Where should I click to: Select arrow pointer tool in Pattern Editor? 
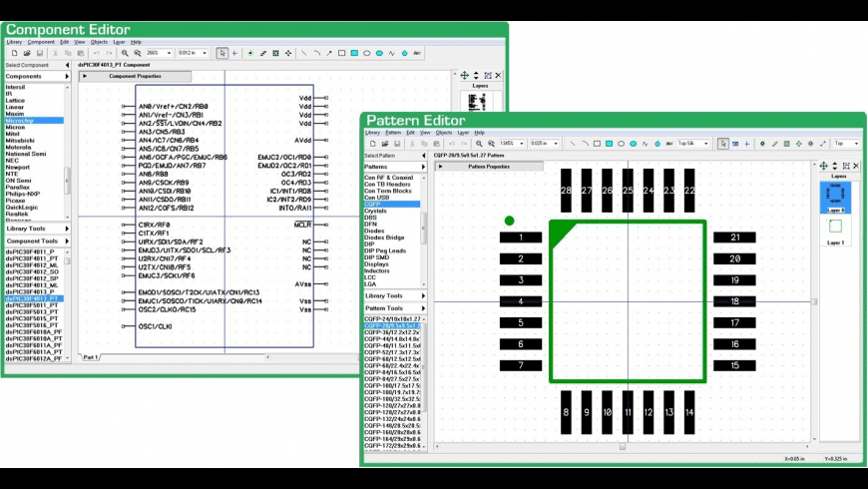723,144
